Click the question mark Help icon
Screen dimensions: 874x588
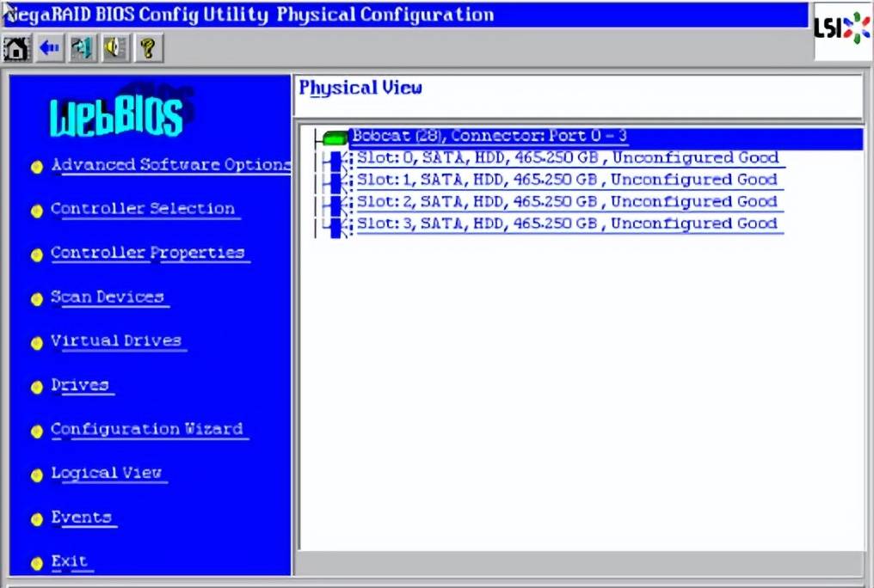click(x=148, y=48)
